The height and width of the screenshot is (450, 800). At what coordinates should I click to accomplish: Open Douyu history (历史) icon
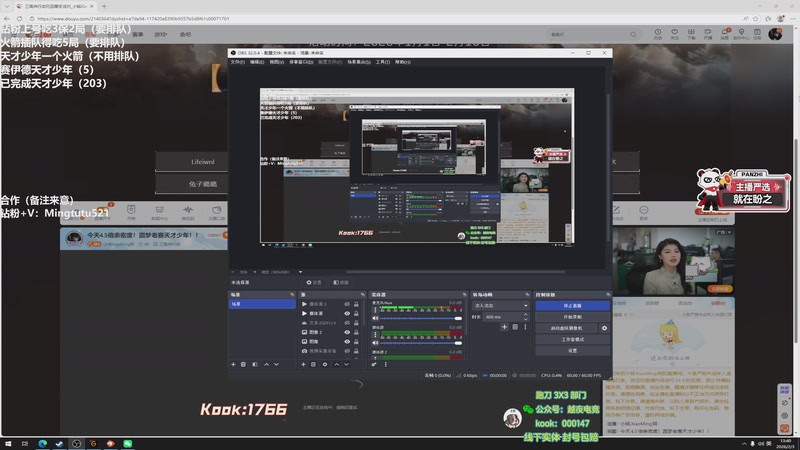(x=658, y=34)
